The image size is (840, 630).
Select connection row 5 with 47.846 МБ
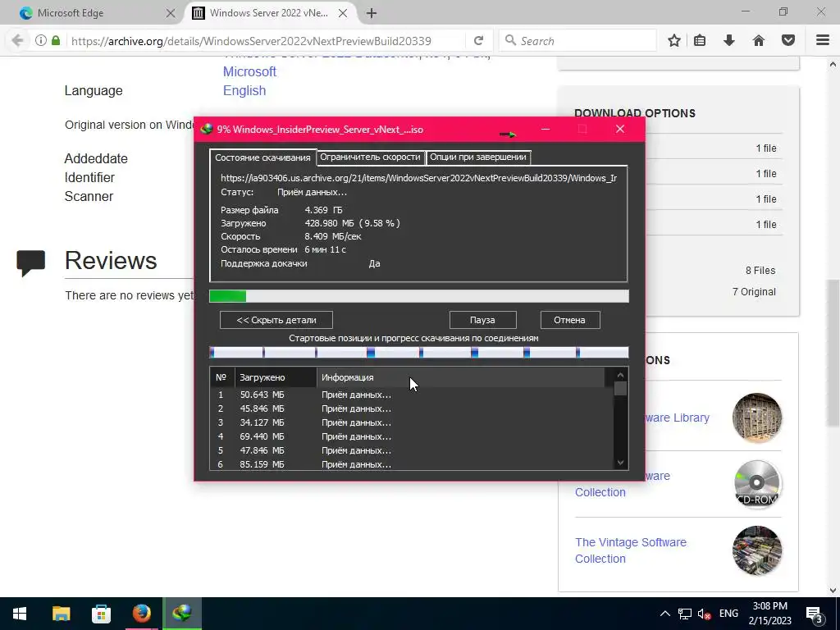tap(412, 450)
